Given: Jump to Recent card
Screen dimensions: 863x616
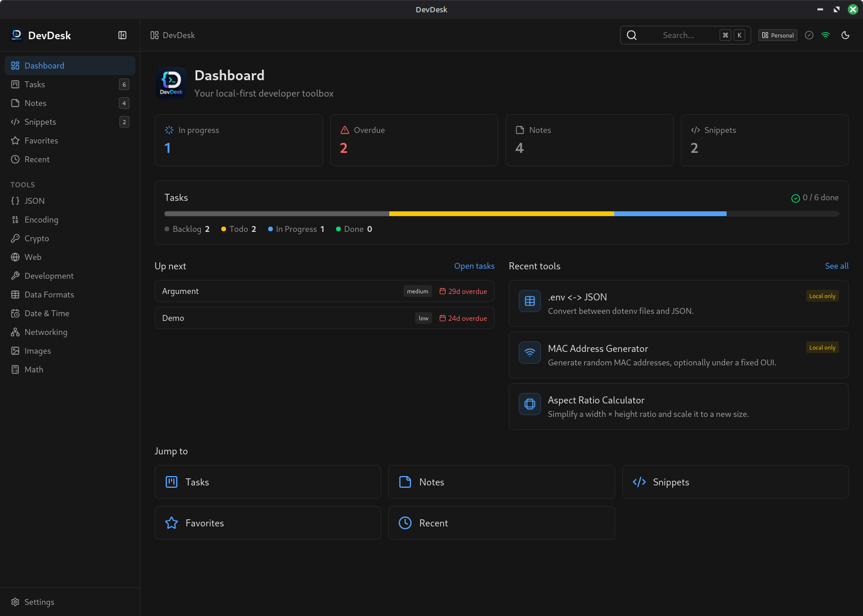Looking at the screenshot, I should click(x=502, y=523).
